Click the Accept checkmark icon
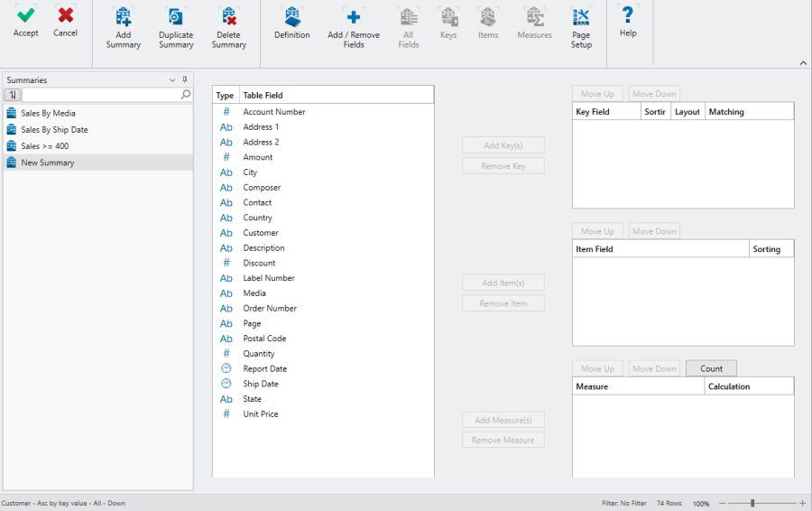 [x=25, y=15]
